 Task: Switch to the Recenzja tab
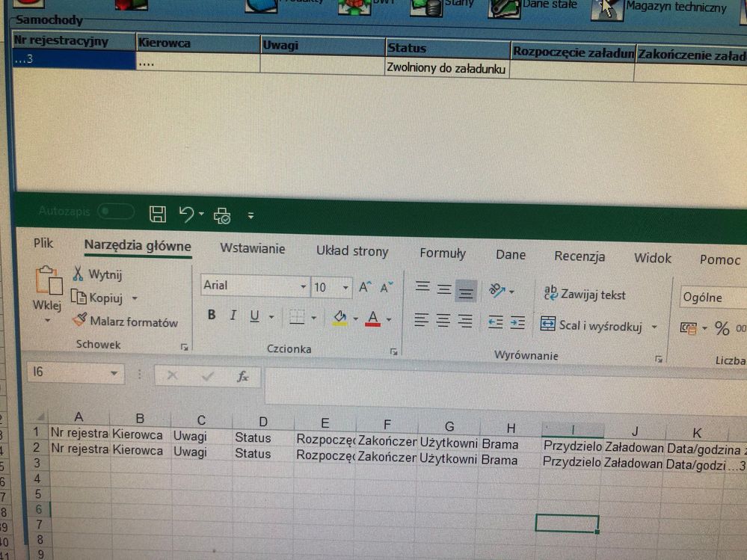pyautogui.click(x=580, y=256)
